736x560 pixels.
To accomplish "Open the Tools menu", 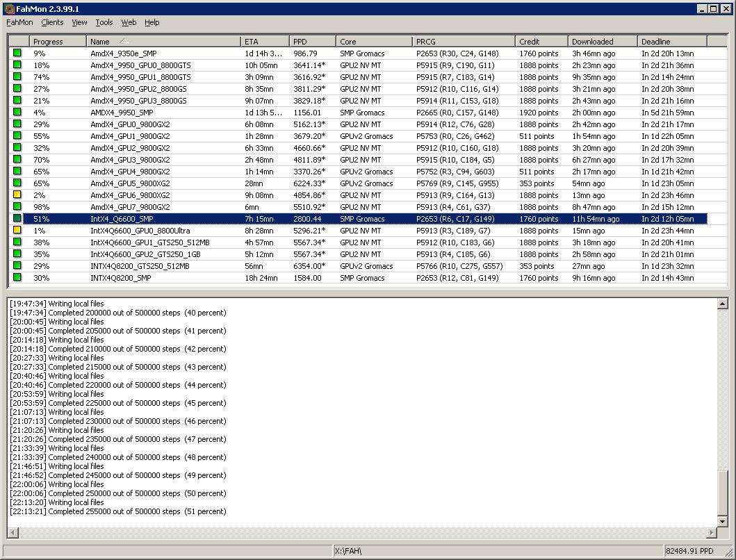I will point(104,22).
